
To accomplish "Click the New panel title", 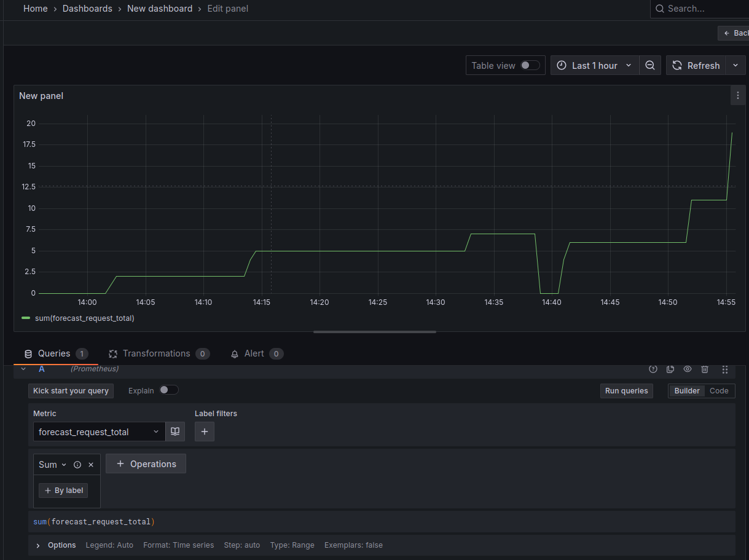I will 41,96.
